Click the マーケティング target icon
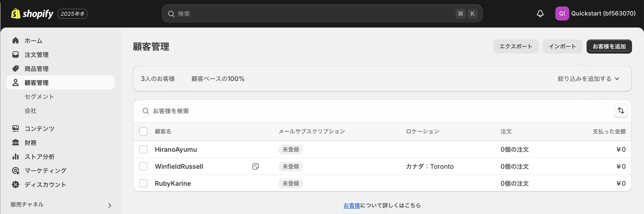The height and width of the screenshot is (214, 644). tap(16, 170)
